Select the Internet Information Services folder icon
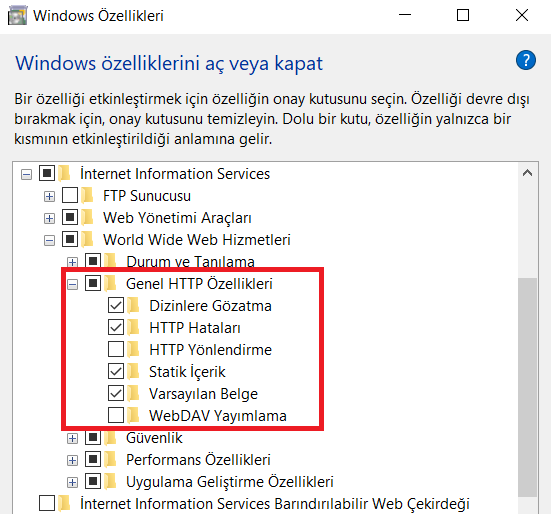 point(65,174)
